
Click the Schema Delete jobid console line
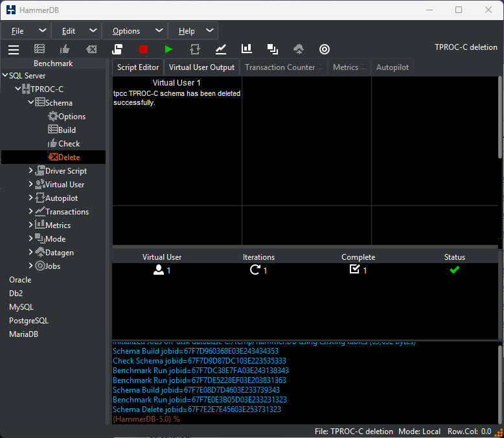197,409
